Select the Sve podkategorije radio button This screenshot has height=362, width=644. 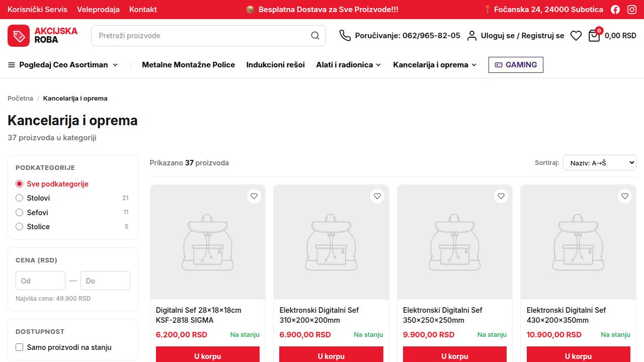(20, 184)
